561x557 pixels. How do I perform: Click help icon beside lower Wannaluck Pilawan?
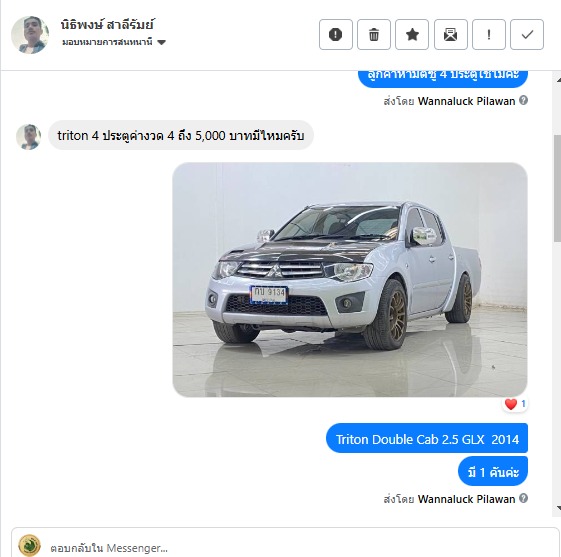[x=523, y=498]
